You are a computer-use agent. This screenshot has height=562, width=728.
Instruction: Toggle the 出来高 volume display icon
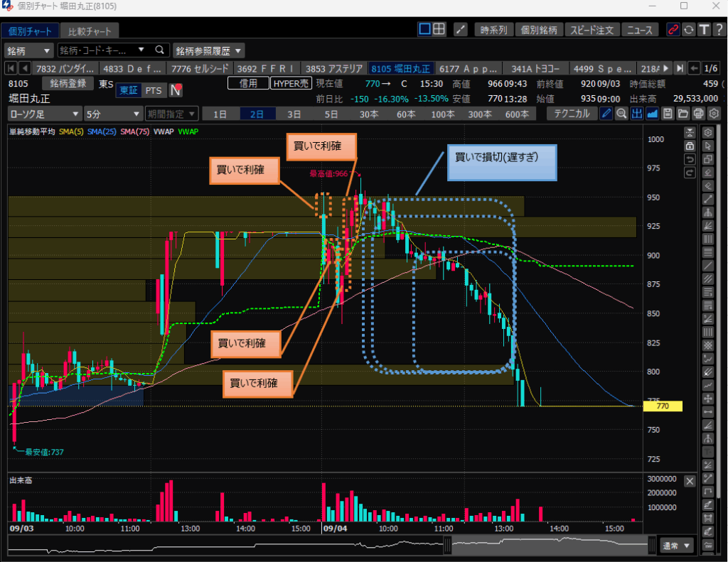coord(636,114)
